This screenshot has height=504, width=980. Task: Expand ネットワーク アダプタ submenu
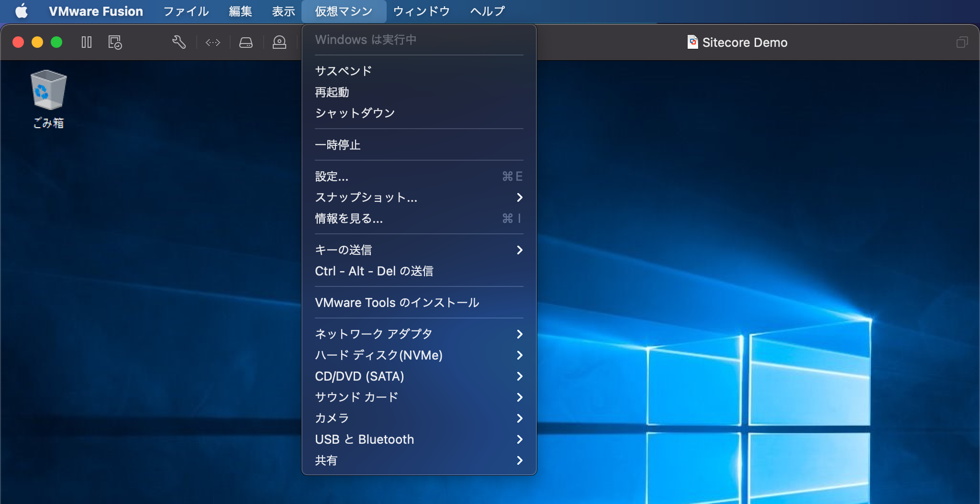419,334
